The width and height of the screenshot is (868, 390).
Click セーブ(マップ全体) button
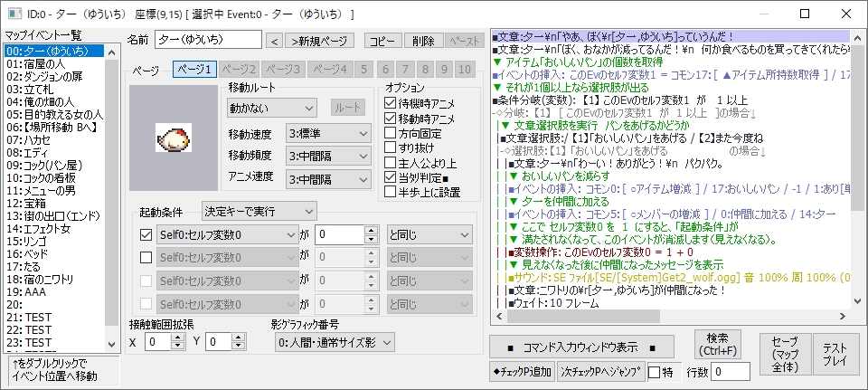pyautogui.click(x=786, y=356)
